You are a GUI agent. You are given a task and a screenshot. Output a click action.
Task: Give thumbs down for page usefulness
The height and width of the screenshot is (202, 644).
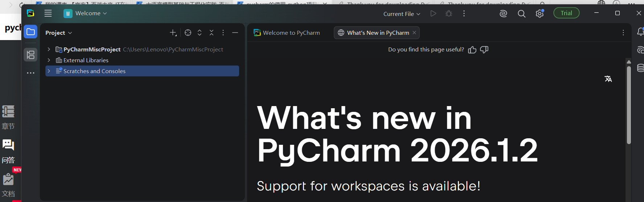pyautogui.click(x=484, y=50)
